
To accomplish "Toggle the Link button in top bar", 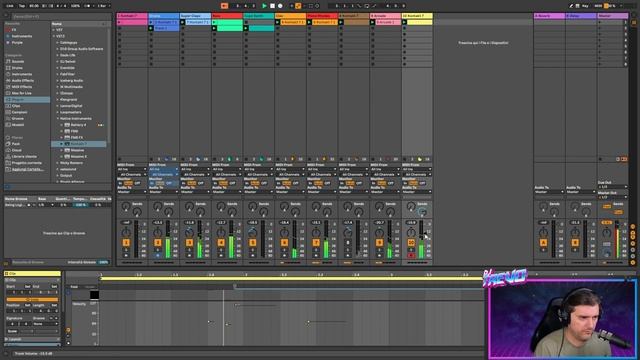I will point(10,6).
